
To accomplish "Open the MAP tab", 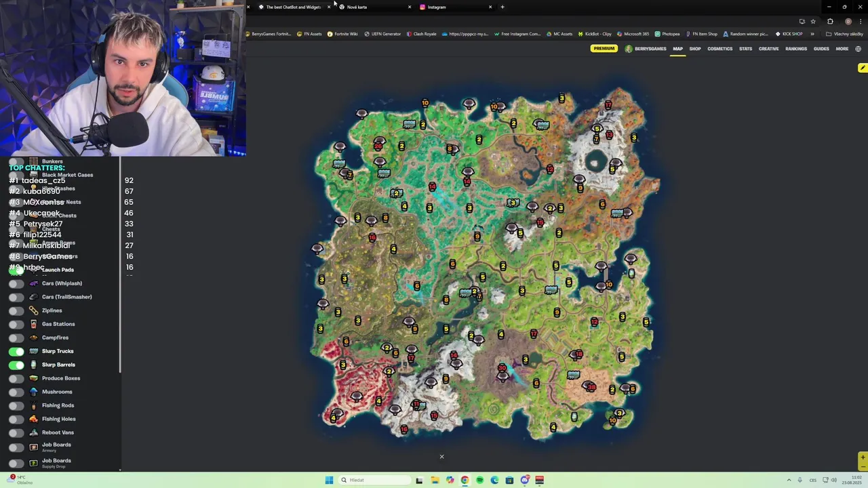I will pyautogui.click(x=677, y=49).
